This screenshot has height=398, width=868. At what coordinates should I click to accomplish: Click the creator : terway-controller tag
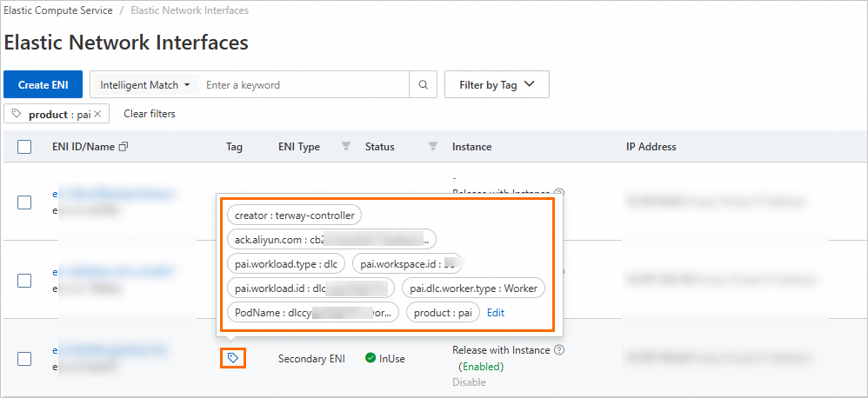294,215
